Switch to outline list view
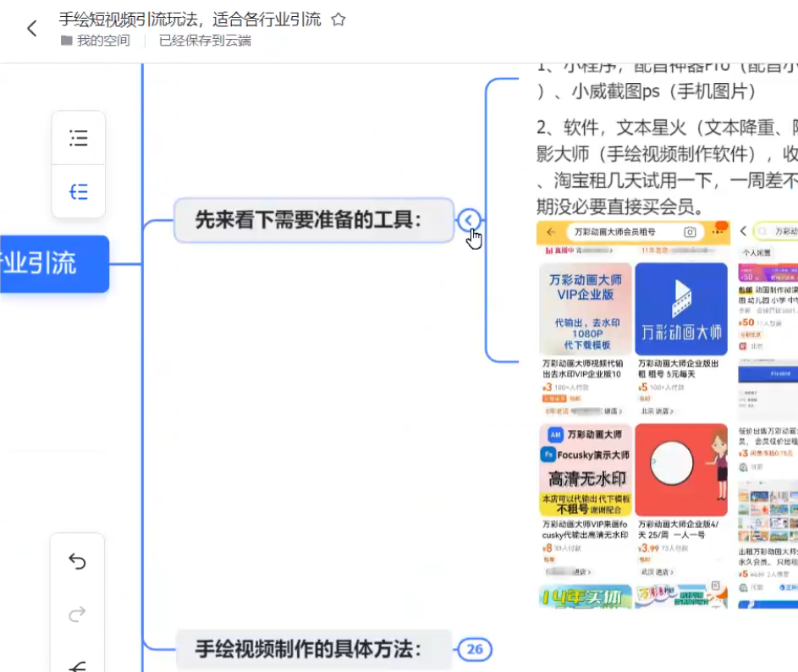Screen dimensions: 798x672 [79, 138]
